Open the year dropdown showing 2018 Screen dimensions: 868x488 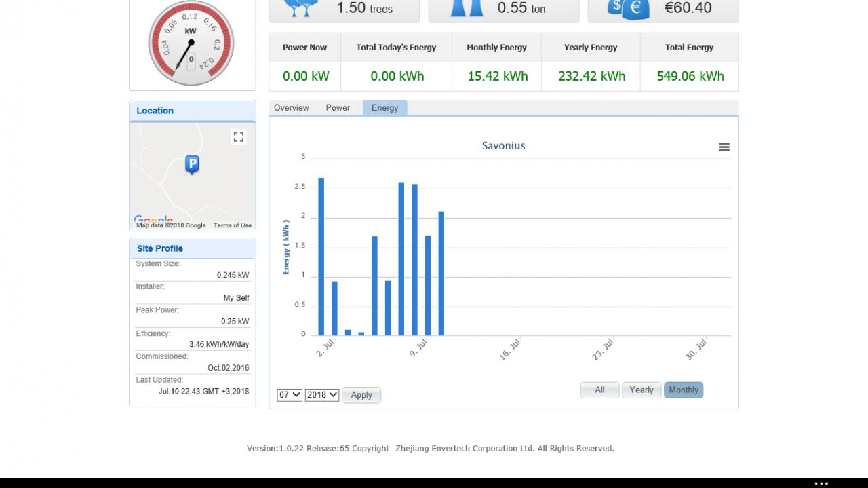pyautogui.click(x=322, y=394)
